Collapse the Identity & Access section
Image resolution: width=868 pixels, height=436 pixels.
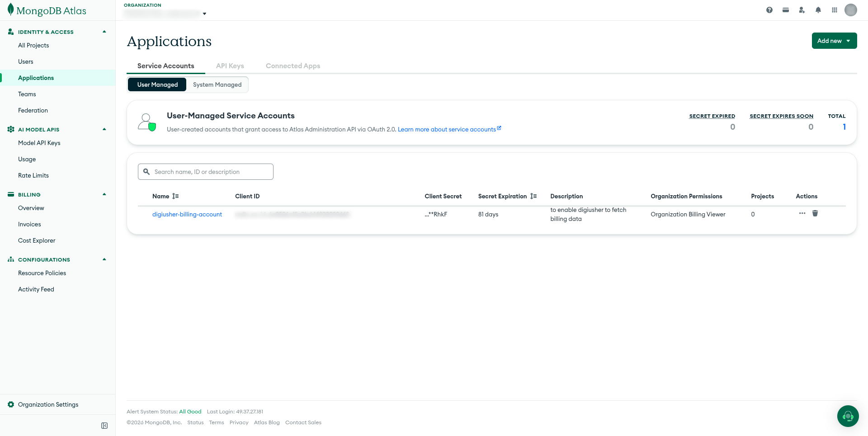(x=104, y=32)
